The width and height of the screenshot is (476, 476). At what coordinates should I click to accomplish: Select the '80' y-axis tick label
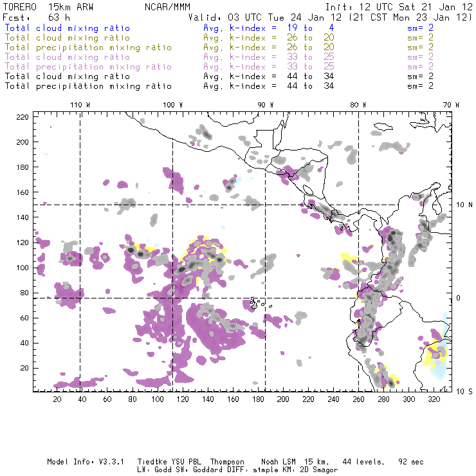[x=24, y=293]
